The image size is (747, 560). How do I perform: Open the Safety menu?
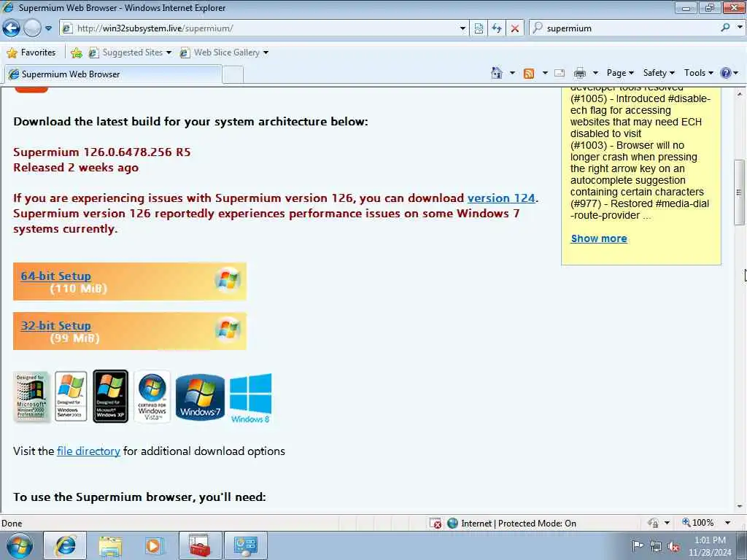659,73
